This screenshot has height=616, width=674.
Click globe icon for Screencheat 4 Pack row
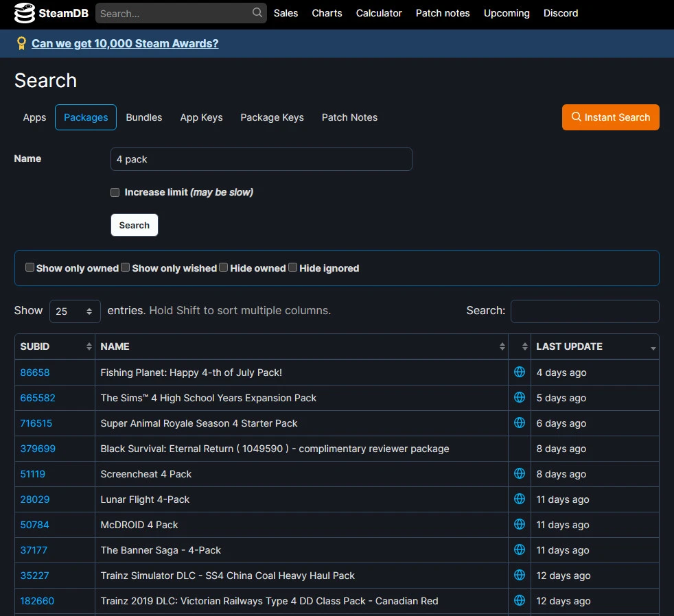tap(520, 473)
